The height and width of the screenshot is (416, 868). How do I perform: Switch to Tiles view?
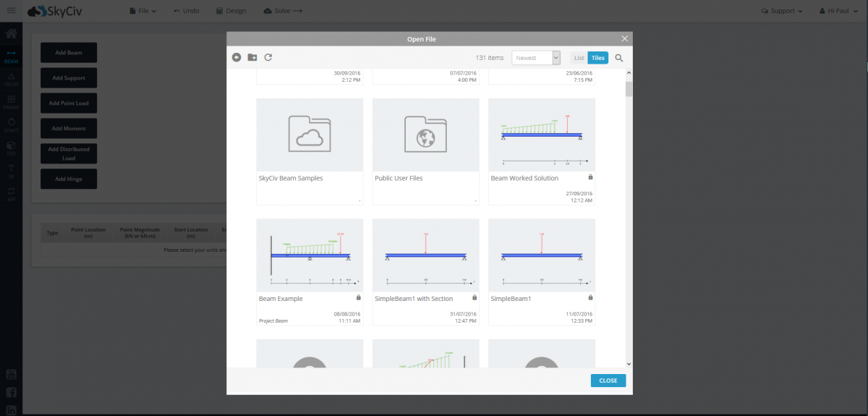coord(597,58)
